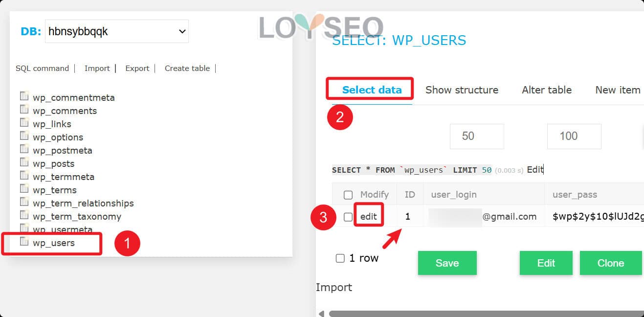
Task: Toggle the select-all checkbox in Modify header
Action: point(348,195)
